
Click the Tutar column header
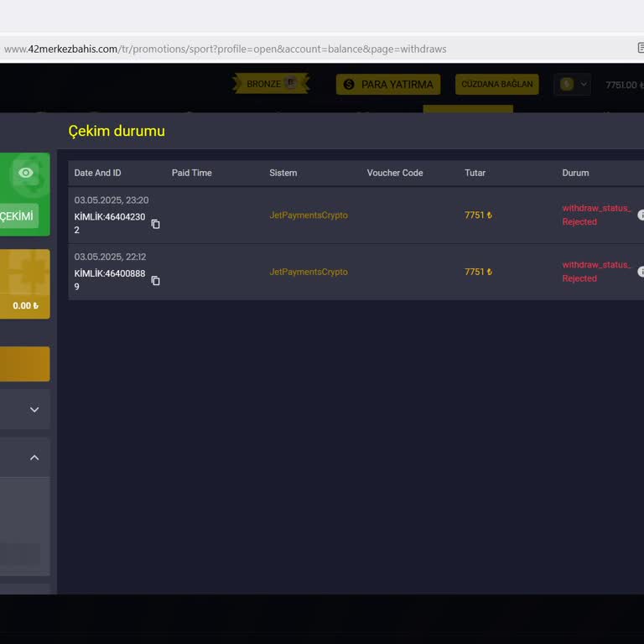[x=475, y=173]
